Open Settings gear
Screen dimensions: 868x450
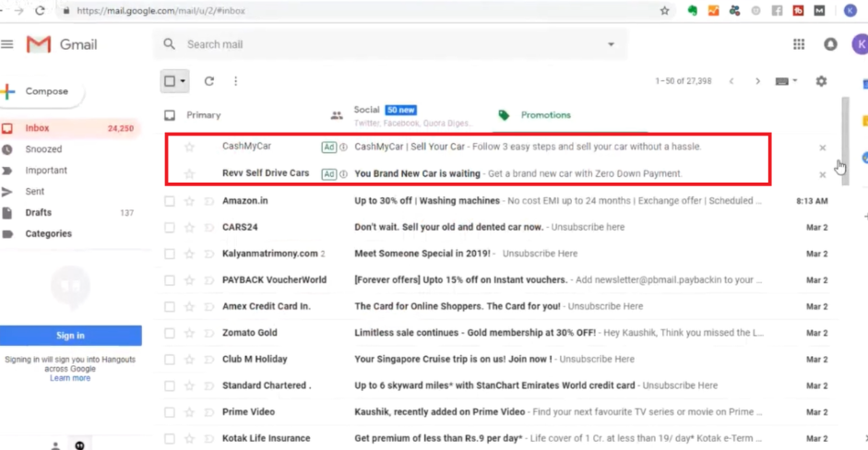tap(821, 81)
